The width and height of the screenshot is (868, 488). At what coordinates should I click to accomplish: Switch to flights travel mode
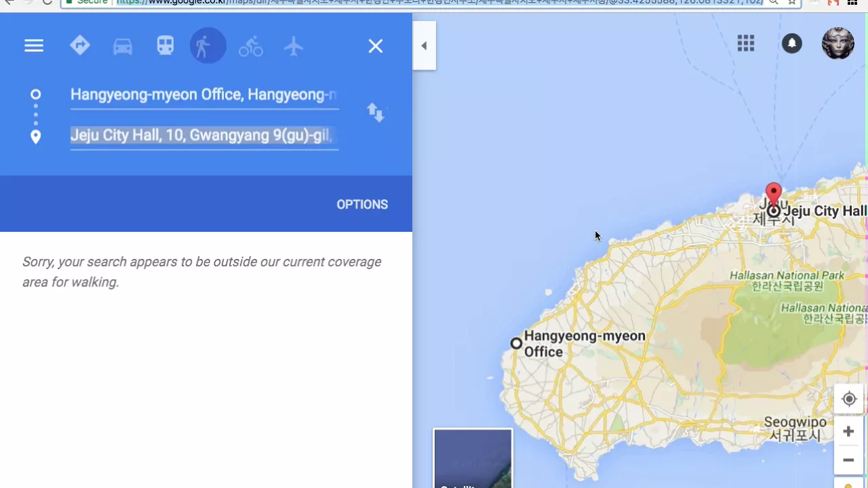tap(294, 46)
